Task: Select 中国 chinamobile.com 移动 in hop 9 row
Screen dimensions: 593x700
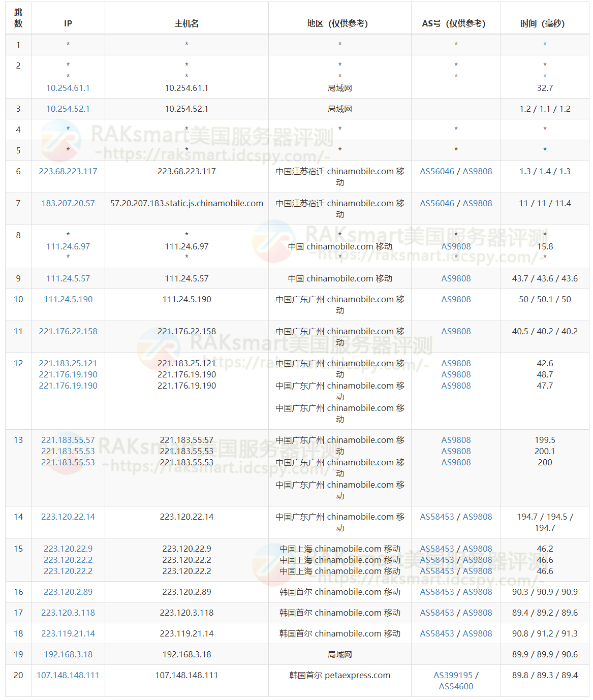Action: [x=340, y=278]
